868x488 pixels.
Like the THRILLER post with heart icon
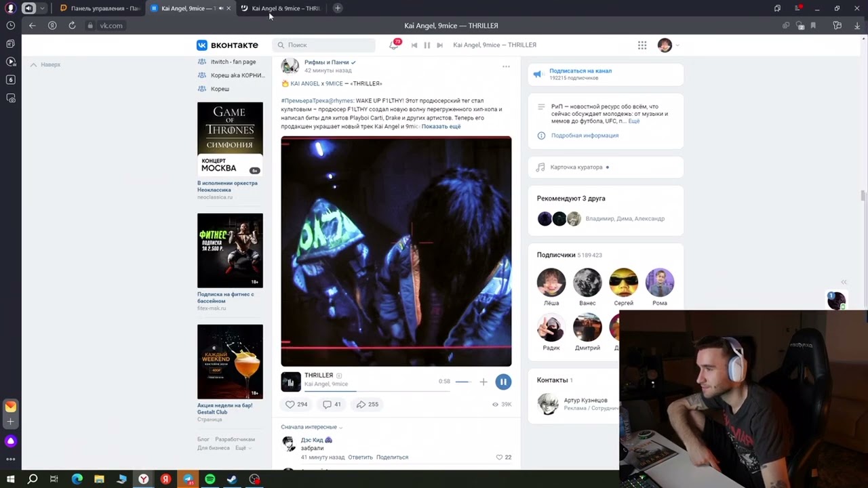click(x=290, y=404)
